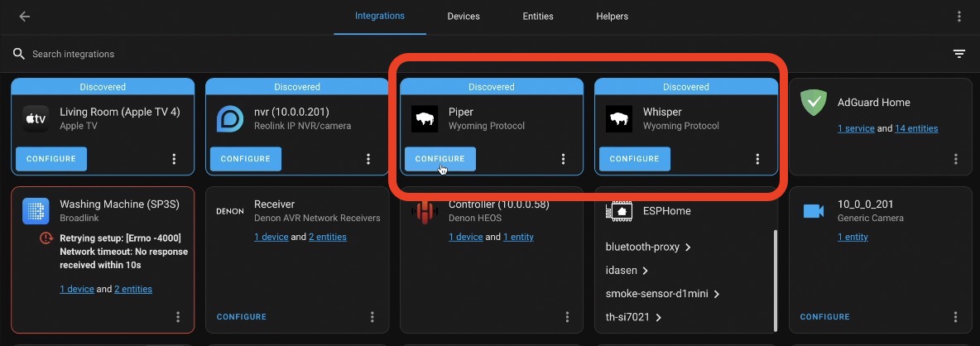Open Denon Receiver card three-dot menu
Screen dimensions: 980x346
point(372,317)
